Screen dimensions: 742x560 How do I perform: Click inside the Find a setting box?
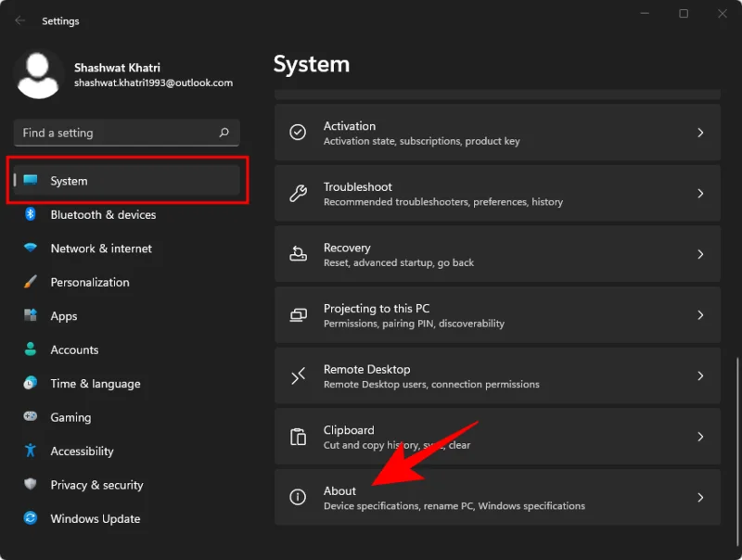tap(111, 133)
